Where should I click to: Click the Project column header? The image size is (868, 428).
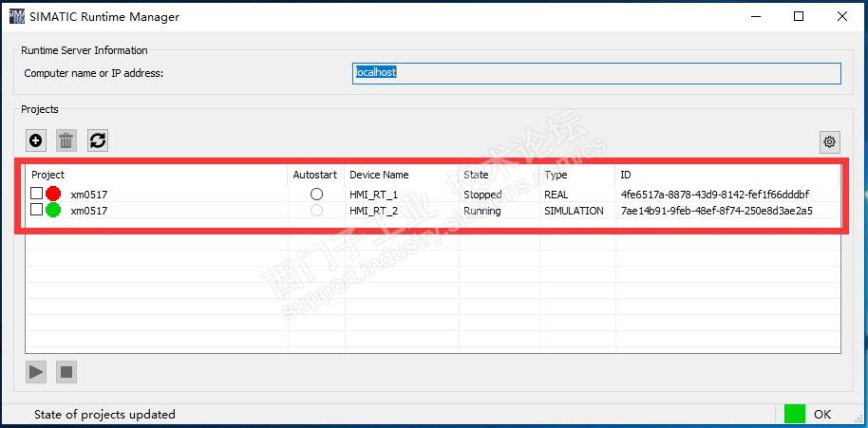click(x=47, y=175)
